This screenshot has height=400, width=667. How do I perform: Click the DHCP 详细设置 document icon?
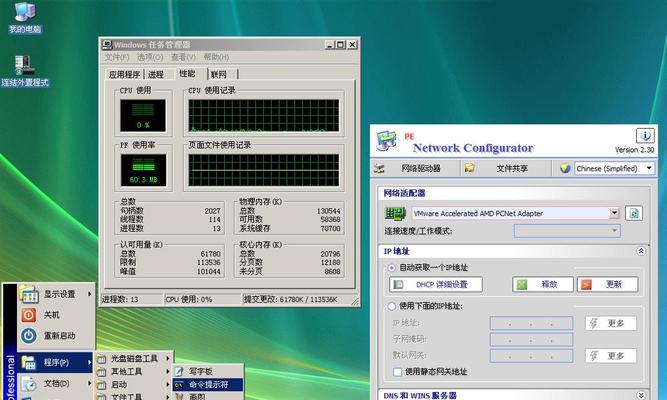coord(398,284)
